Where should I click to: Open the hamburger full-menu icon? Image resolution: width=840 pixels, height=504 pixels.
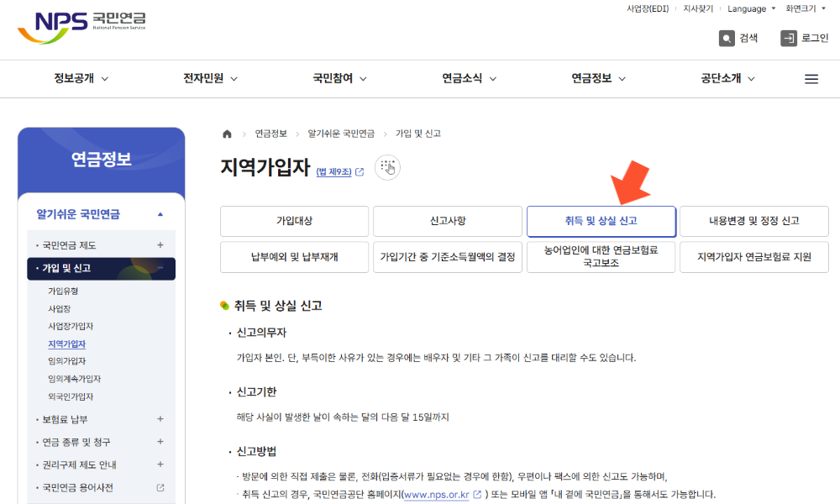[811, 78]
